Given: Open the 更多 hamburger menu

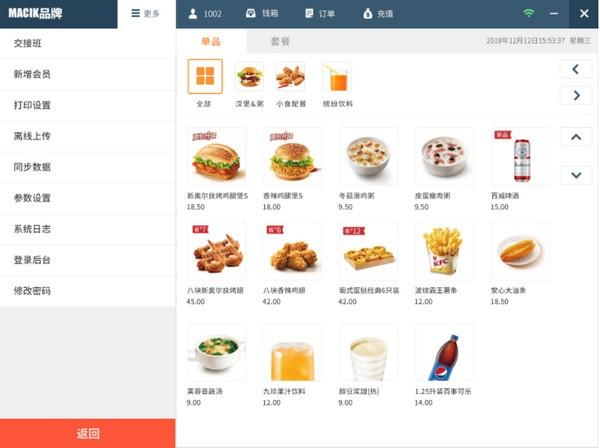Looking at the screenshot, I should [x=146, y=14].
